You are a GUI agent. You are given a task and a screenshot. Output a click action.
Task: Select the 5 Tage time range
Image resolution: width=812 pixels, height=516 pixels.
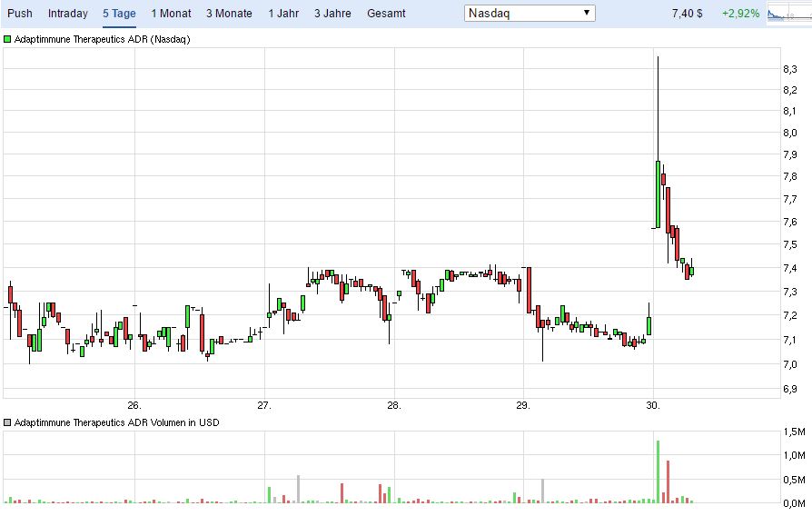coord(119,14)
